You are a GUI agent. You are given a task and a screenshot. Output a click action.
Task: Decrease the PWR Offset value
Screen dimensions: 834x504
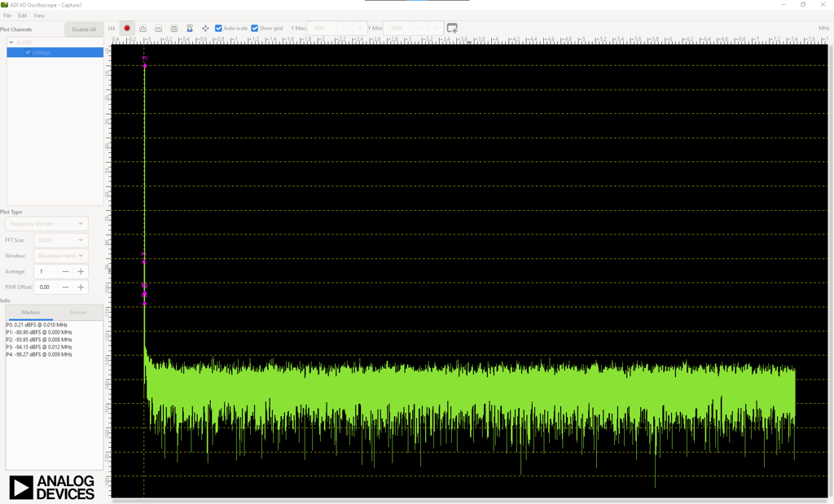[x=65, y=287]
